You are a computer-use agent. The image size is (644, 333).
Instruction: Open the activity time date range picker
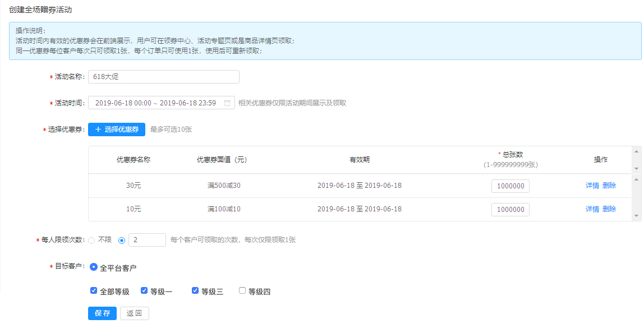click(156, 103)
